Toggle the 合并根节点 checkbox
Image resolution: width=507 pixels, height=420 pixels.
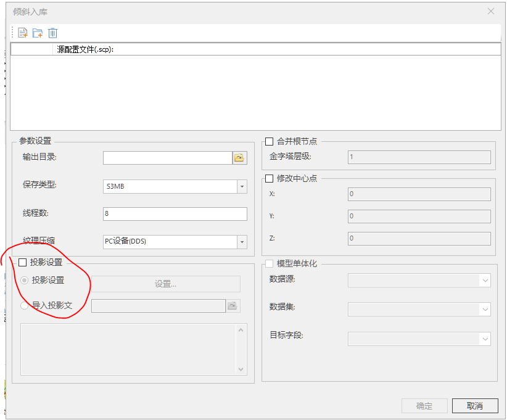(269, 141)
